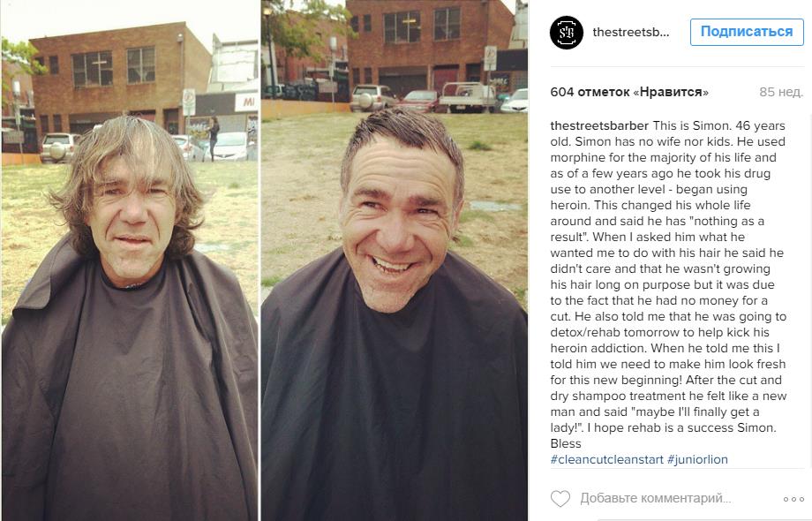Click the brick building in the left photo
This screenshot has width=812, height=521.
point(120,78)
